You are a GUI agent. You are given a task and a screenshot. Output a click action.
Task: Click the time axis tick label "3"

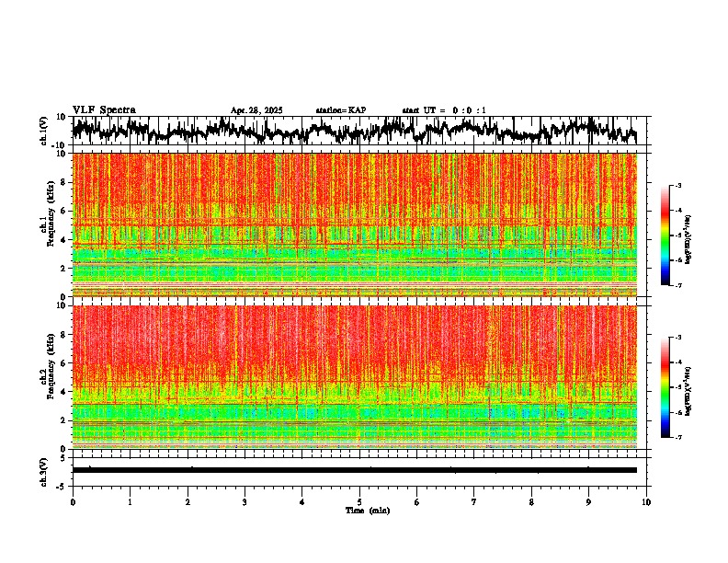click(245, 502)
